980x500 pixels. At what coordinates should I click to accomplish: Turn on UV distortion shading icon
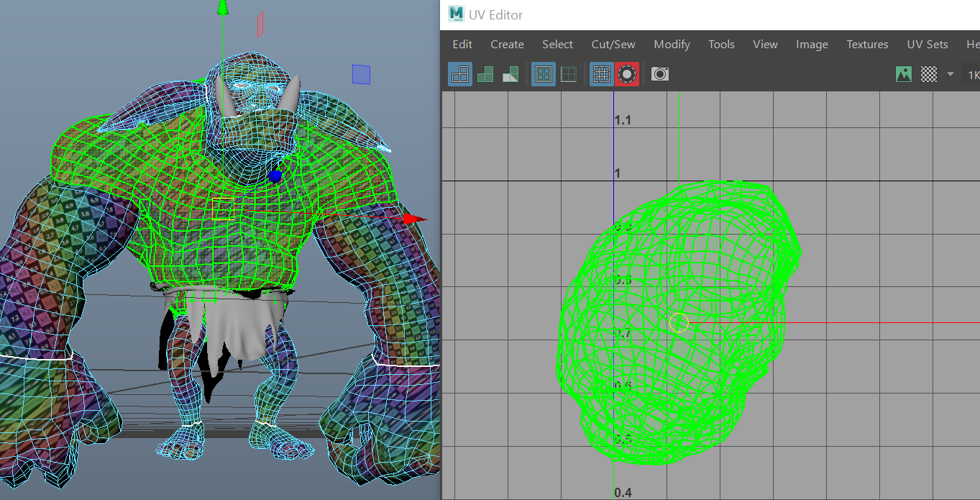coord(510,74)
